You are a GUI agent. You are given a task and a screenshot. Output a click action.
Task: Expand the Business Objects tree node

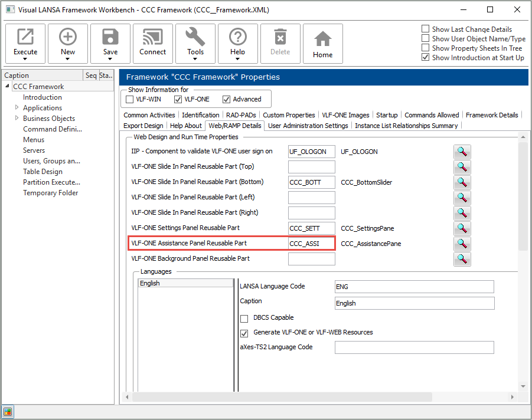pyautogui.click(x=17, y=118)
